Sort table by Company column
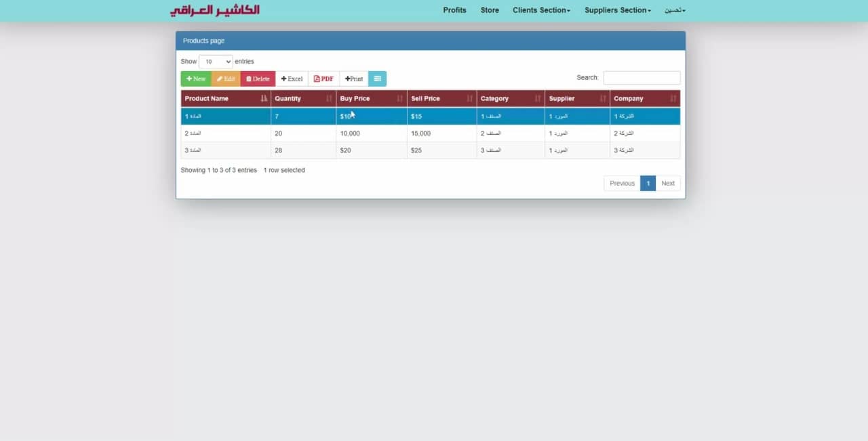The image size is (868, 441). point(645,99)
